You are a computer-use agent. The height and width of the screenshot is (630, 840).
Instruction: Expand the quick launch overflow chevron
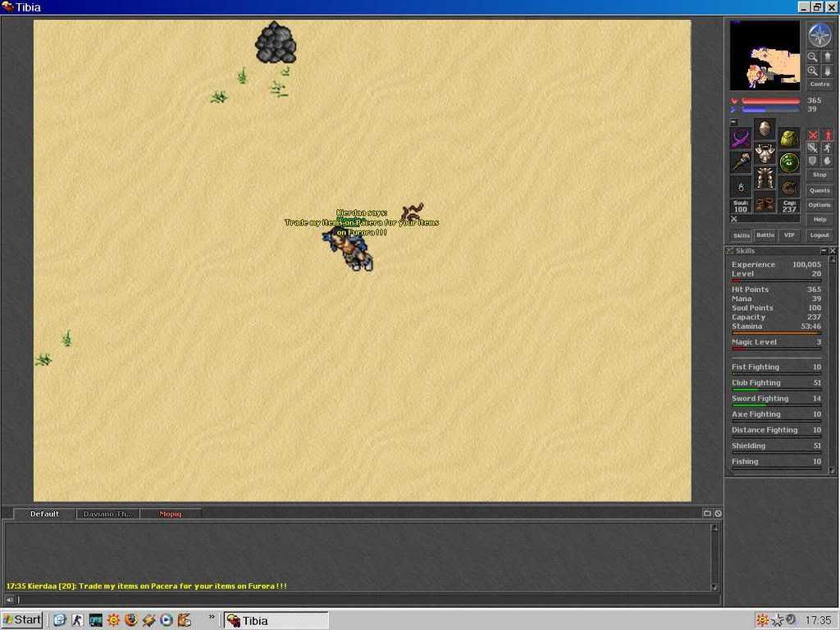(x=212, y=617)
